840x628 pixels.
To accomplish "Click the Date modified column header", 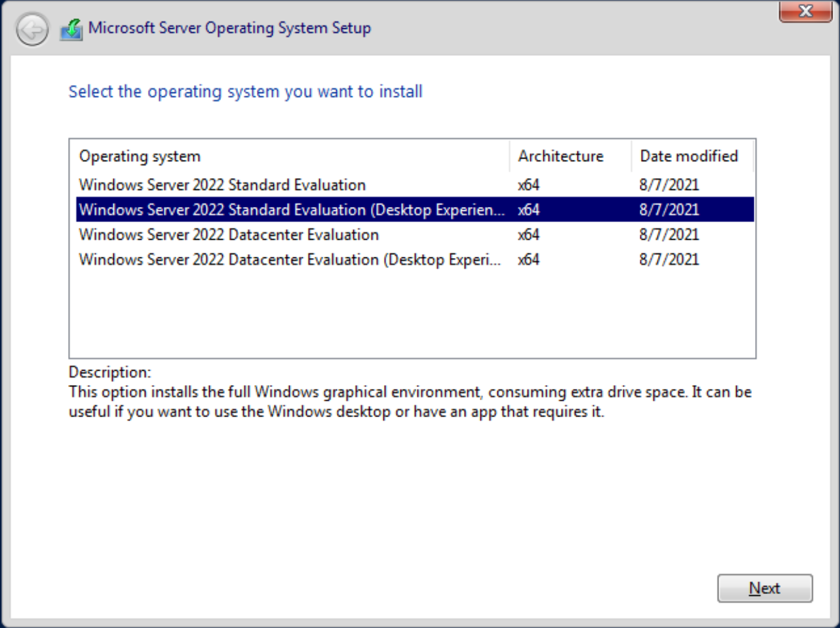I will coord(688,156).
